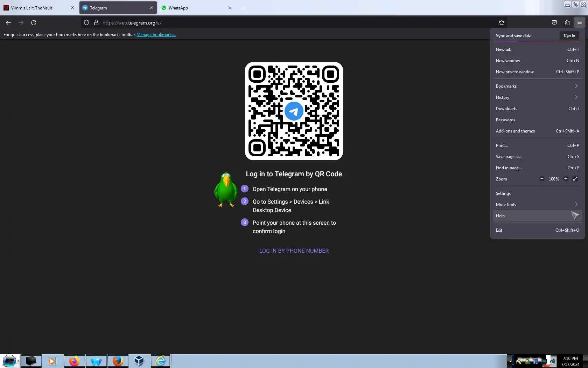Click the Manage bookmarks... link
Screen dimensions: 588x368
pos(156,35)
